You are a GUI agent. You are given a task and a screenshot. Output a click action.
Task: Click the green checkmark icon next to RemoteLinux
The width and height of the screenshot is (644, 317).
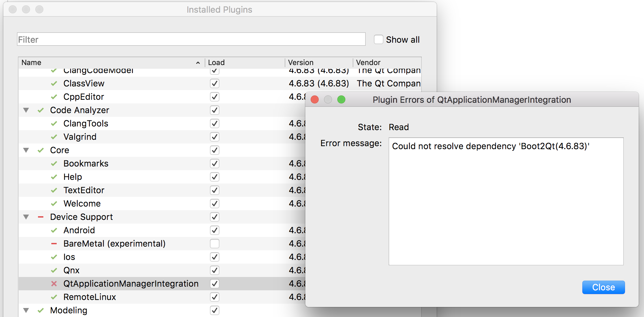click(x=54, y=297)
